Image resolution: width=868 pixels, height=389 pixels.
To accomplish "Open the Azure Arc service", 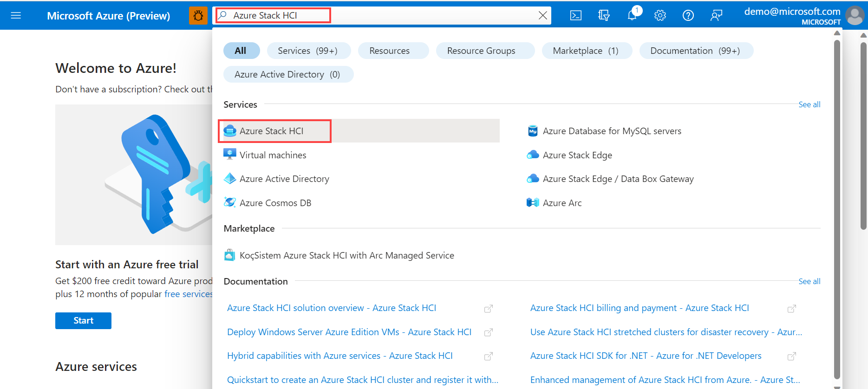I will pyautogui.click(x=562, y=203).
